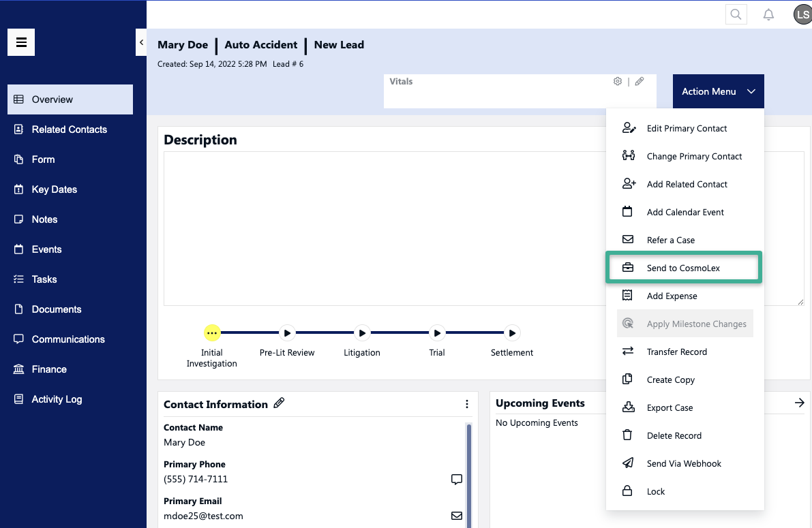Open Related Contacts in the sidebar

coord(70,129)
